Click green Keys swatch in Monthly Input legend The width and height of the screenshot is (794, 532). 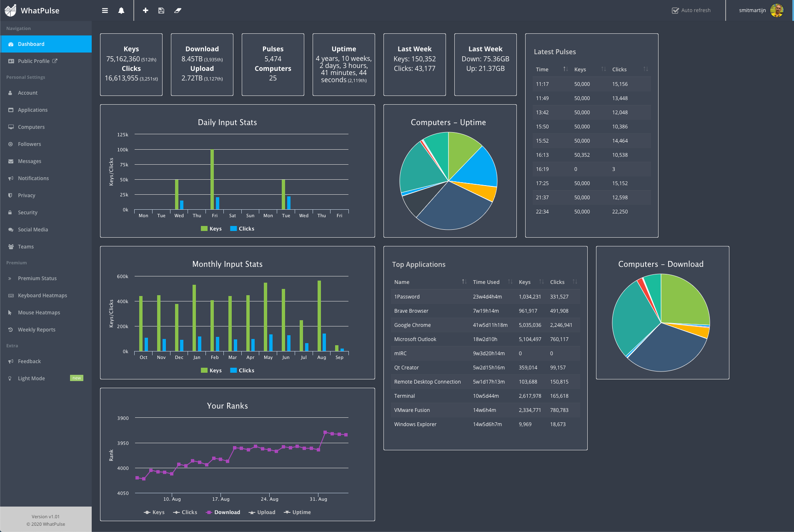coord(204,370)
